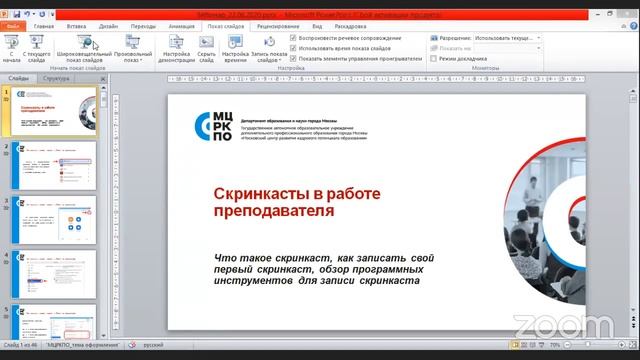Open Произвольный показ custom show menu
The height and width of the screenshot is (360, 640).
133,48
